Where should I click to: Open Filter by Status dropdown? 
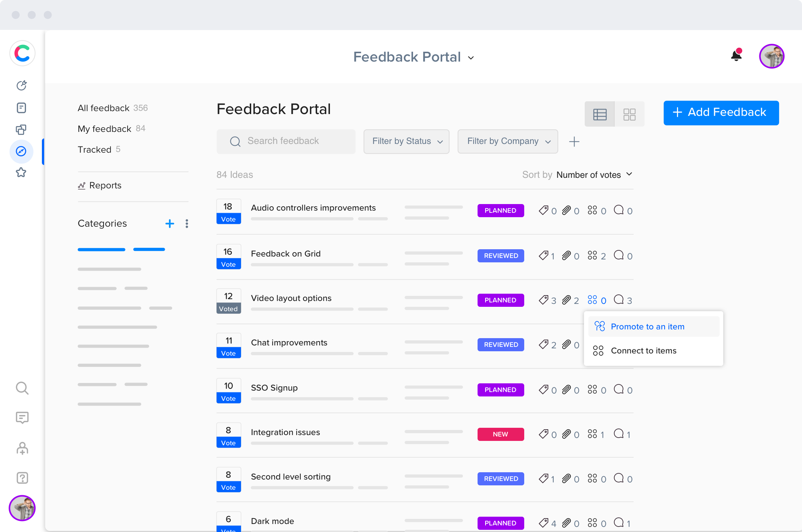click(x=406, y=141)
